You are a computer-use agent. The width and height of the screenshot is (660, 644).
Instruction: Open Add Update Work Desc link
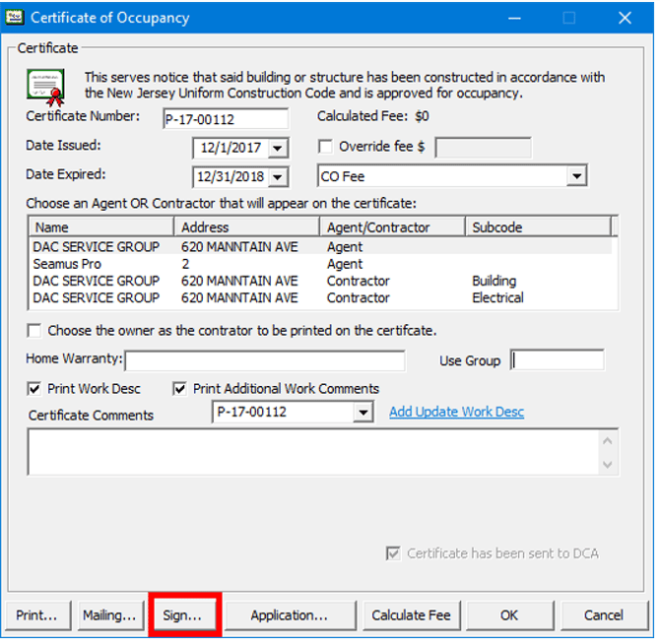tap(457, 413)
